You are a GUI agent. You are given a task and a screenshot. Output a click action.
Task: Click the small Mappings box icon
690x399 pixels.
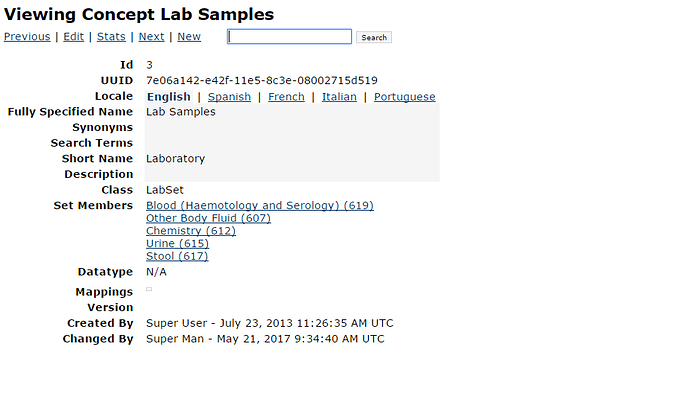(149, 289)
